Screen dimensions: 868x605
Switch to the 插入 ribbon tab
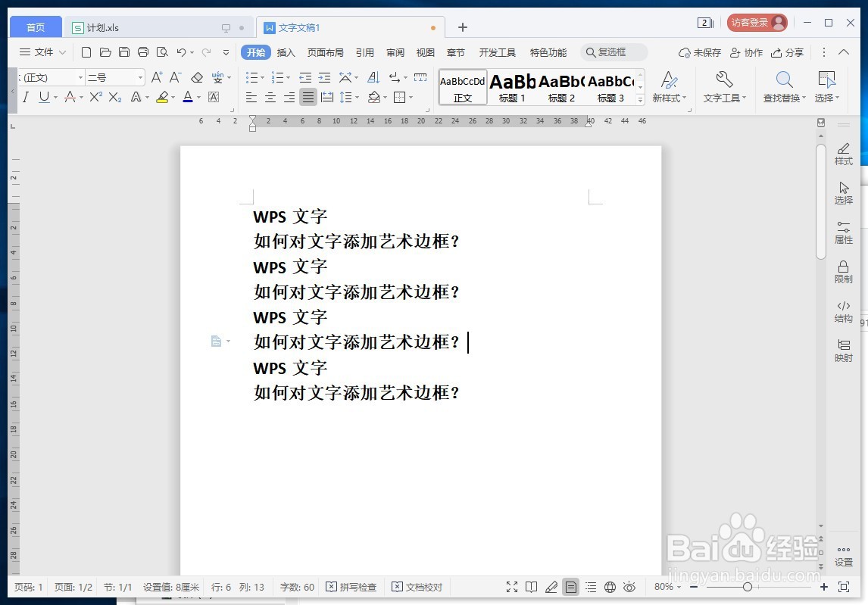pos(286,52)
